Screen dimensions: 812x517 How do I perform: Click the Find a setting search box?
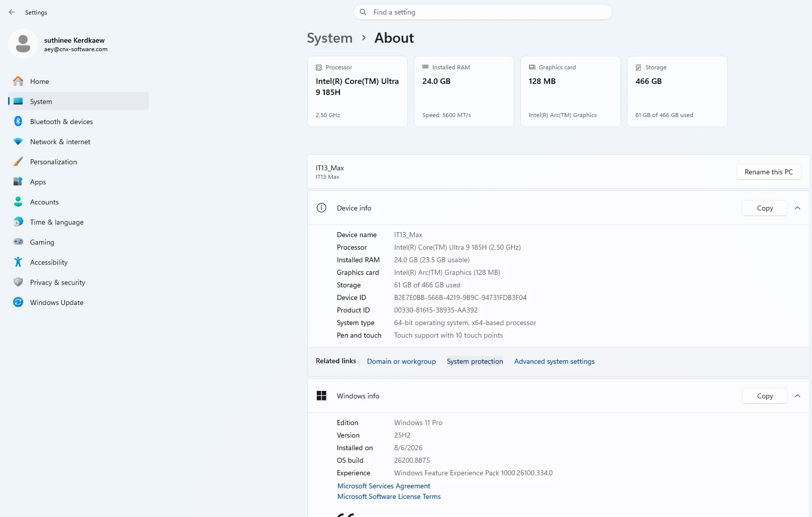click(x=483, y=12)
